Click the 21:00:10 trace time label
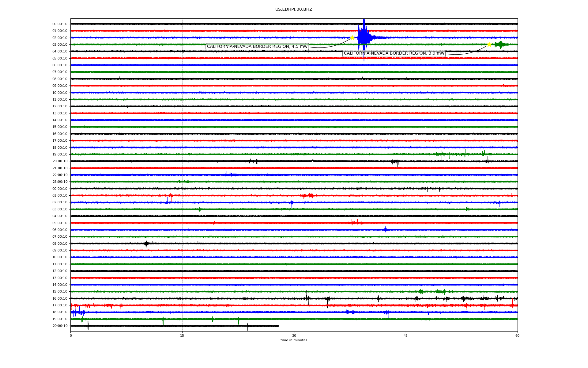588x368 pixels. coord(60,168)
